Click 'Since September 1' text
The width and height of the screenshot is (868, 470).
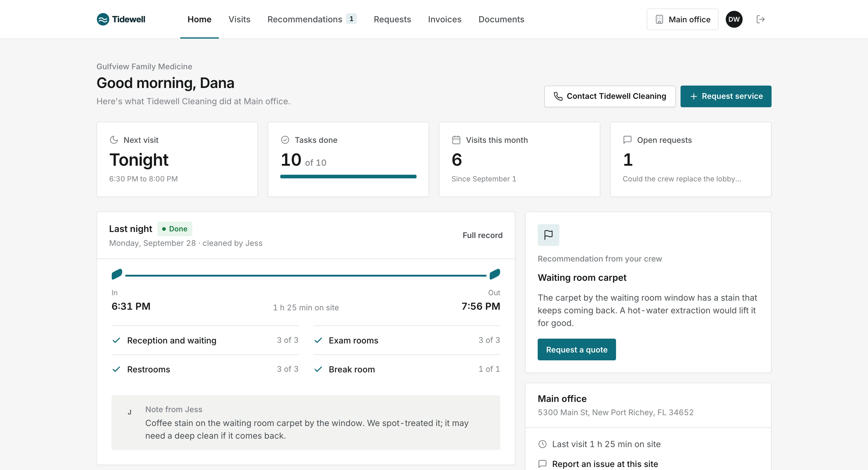(483, 179)
